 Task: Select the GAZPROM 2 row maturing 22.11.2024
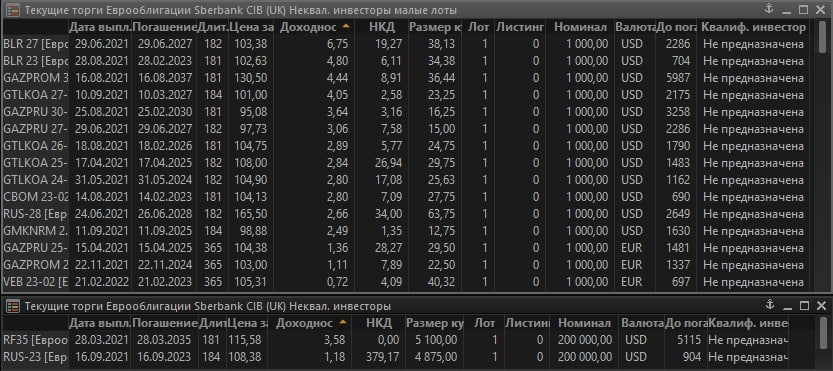(406, 265)
